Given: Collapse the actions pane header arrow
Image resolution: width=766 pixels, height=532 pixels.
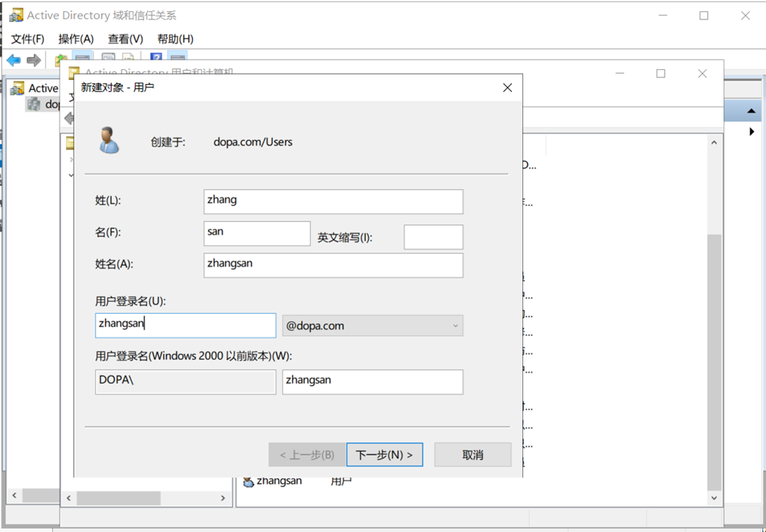Looking at the screenshot, I should coord(751,111).
